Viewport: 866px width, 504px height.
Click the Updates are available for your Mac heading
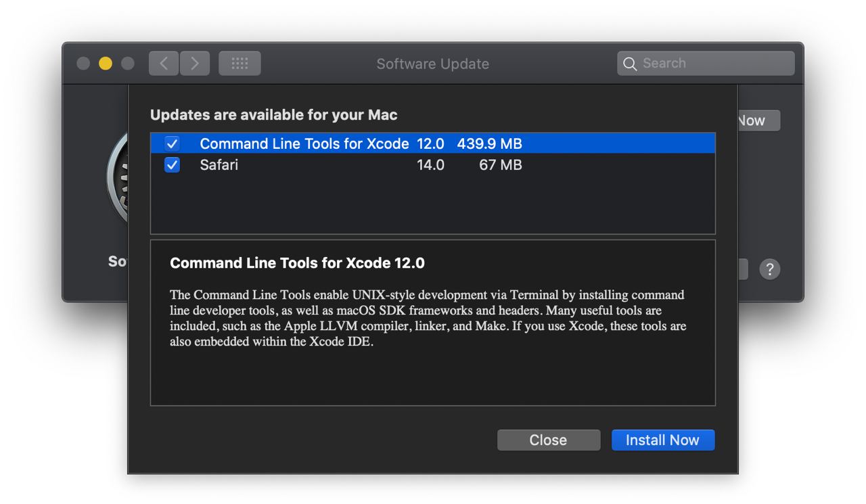click(x=274, y=115)
